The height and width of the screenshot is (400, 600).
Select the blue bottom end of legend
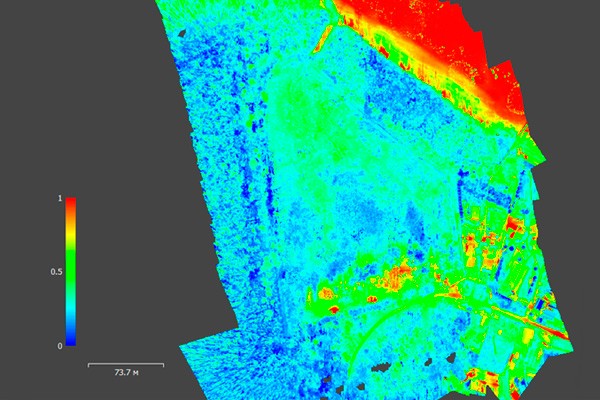click(71, 339)
